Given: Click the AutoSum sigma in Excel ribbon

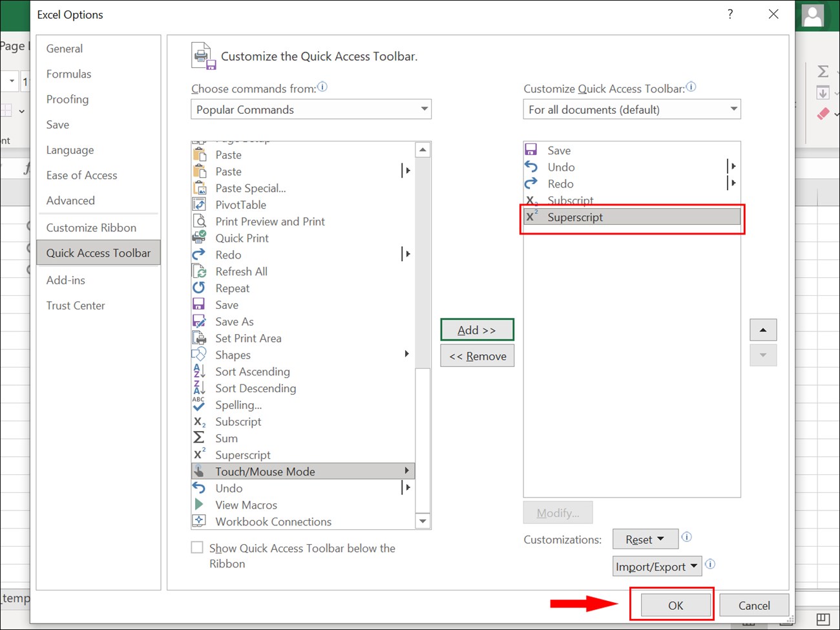Looking at the screenshot, I should tap(823, 71).
